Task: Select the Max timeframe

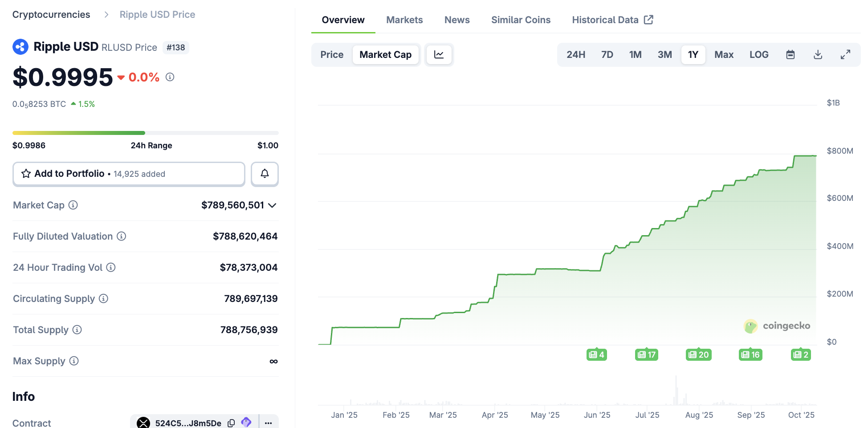Action: pyautogui.click(x=724, y=54)
